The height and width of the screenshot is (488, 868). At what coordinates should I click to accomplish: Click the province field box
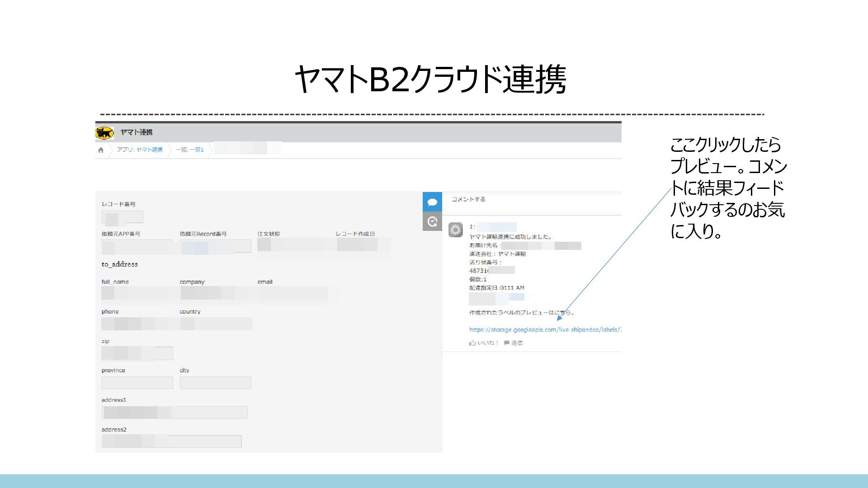click(137, 383)
